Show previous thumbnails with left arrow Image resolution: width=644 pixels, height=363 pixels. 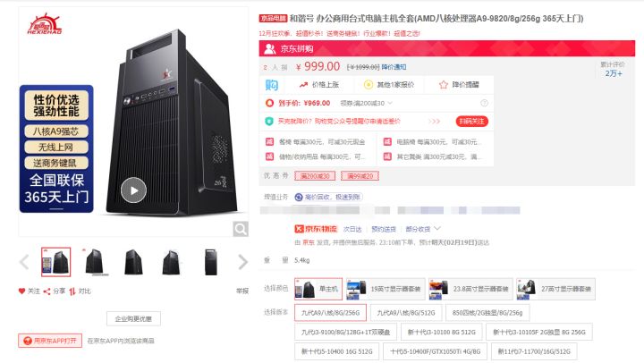coord(25,262)
